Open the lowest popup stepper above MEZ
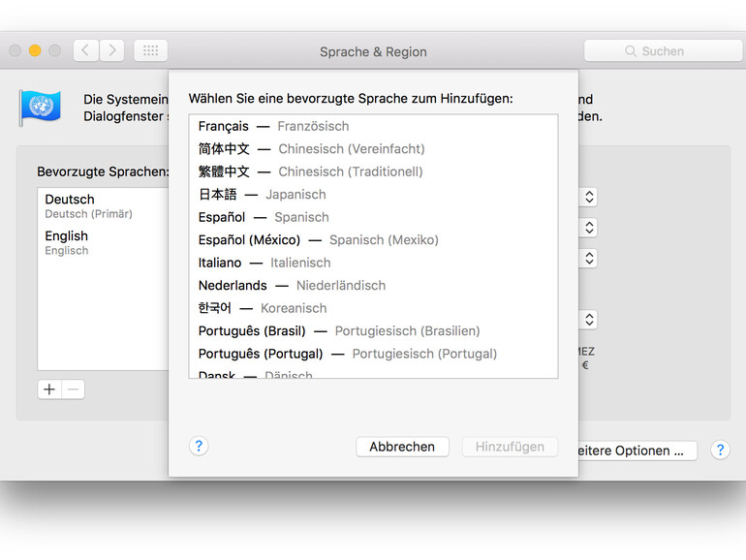Image resolution: width=746 pixels, height=560 pixels. click(589, 320)
